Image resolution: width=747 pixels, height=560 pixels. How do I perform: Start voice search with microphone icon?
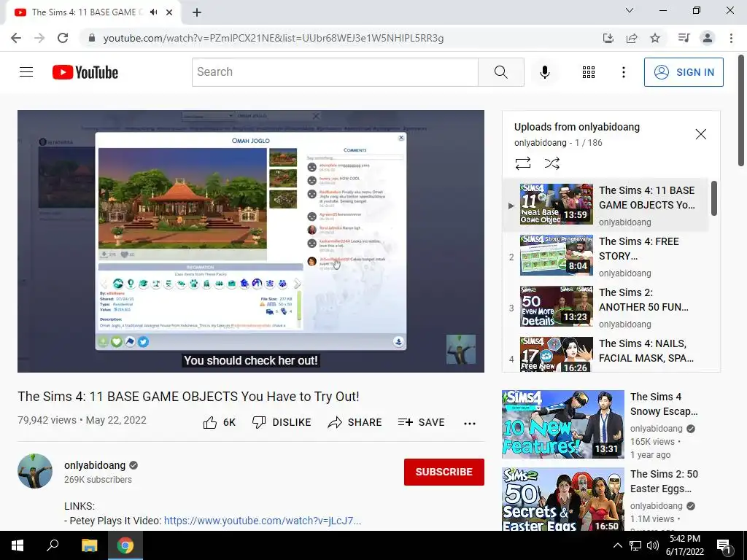click(544, 72)
